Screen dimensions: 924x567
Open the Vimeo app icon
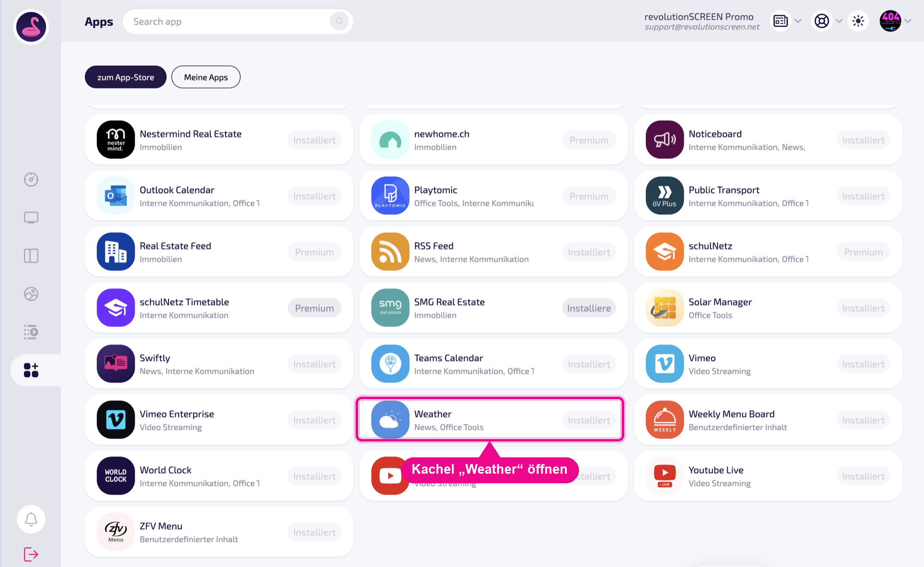click(x=665, y=364)
